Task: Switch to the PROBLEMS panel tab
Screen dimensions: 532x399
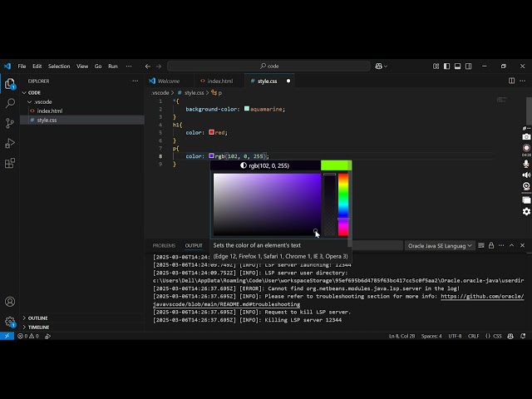Action: coord(164,245)
